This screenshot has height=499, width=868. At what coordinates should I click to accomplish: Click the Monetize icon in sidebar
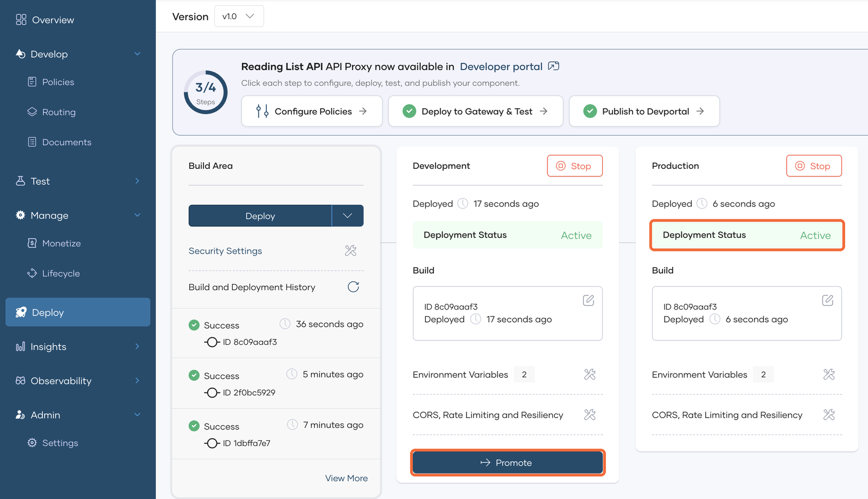32,243
